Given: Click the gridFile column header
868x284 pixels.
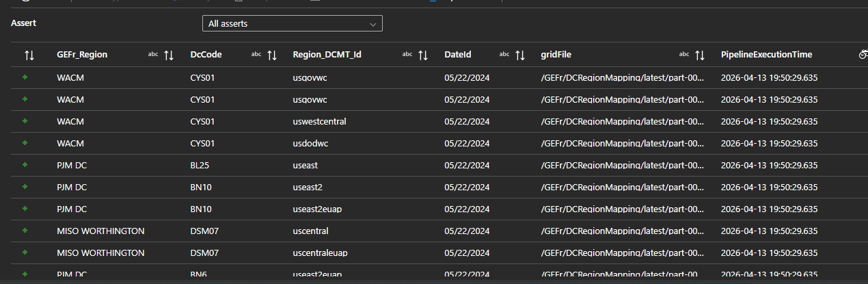Looking at the screenshot, I should (x=556, y=55).
